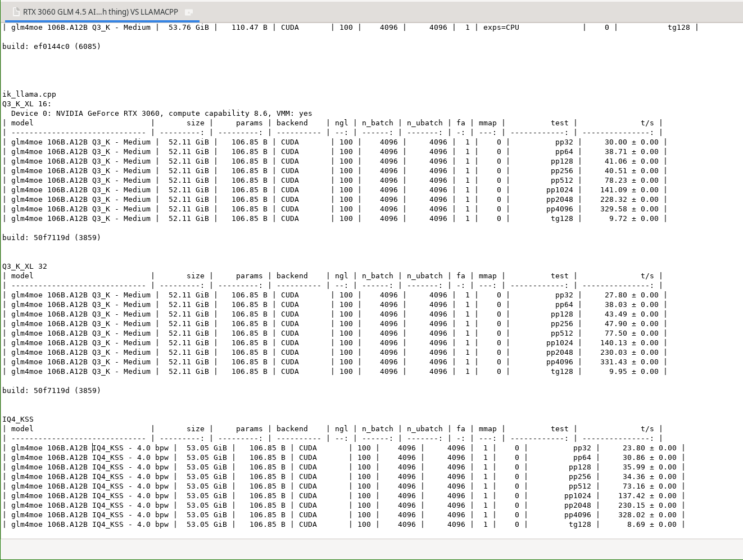743x560 pixels.
Task: Click the '47.90 ± 0.00' t/s value
Action: [x=632, y=324]
